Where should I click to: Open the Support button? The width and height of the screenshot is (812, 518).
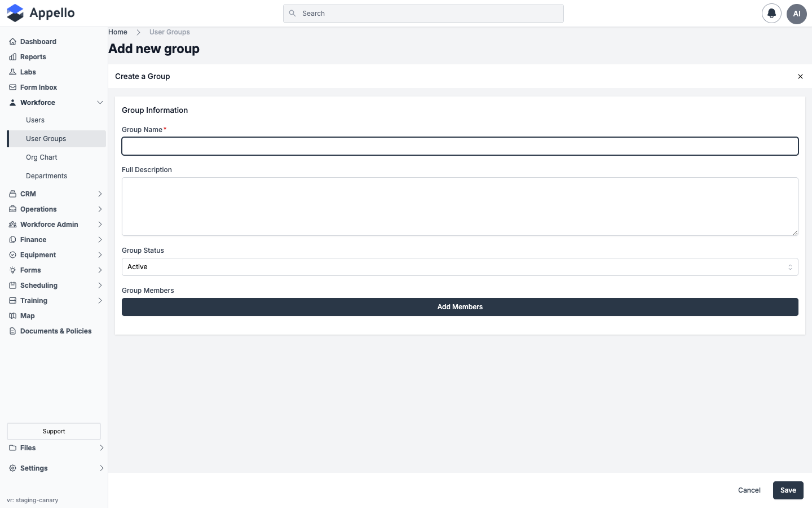pos(54,431)
